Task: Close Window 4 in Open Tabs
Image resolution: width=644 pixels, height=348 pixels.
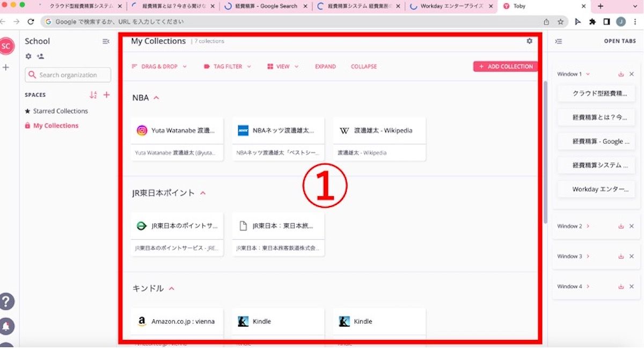Action: point(632,286)
